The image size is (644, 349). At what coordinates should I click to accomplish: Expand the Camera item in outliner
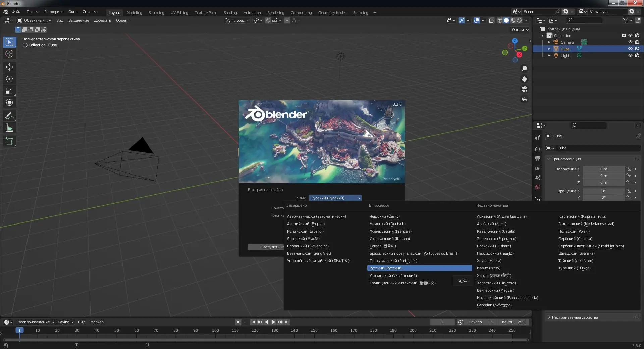(x=549, y=42)
